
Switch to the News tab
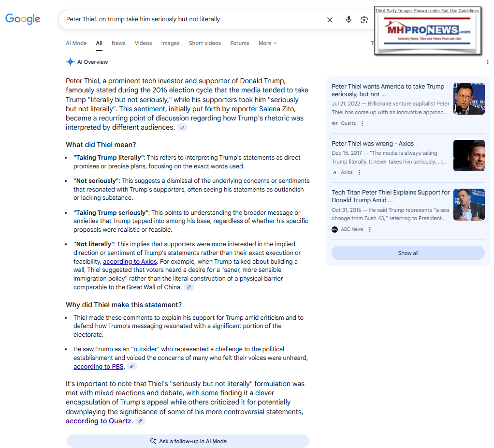(118, 43)
